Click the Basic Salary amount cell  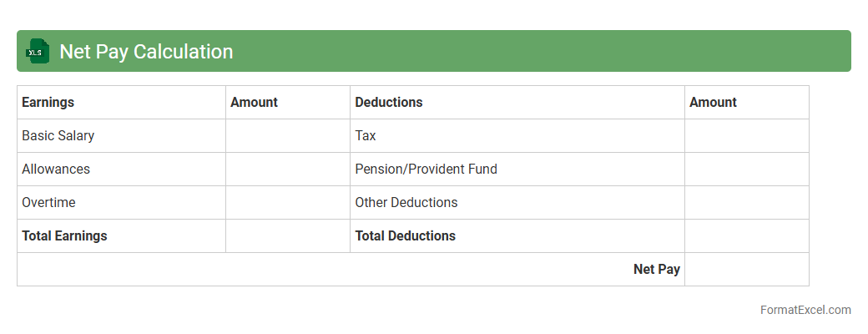(x=288, y=135)
